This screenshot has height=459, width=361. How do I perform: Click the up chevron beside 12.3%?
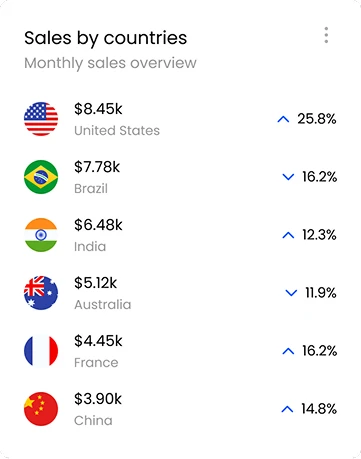coord(288,235)
